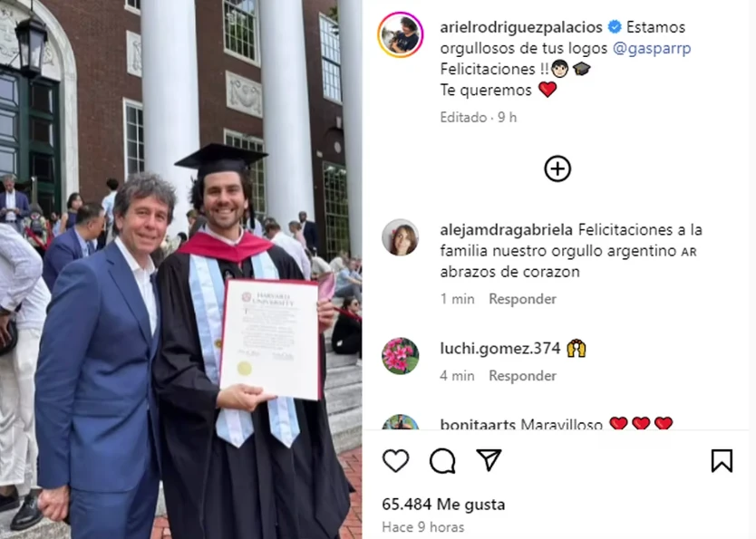
Task: Open the Editado 9 h caption timestamp
Action: [479, 117]
